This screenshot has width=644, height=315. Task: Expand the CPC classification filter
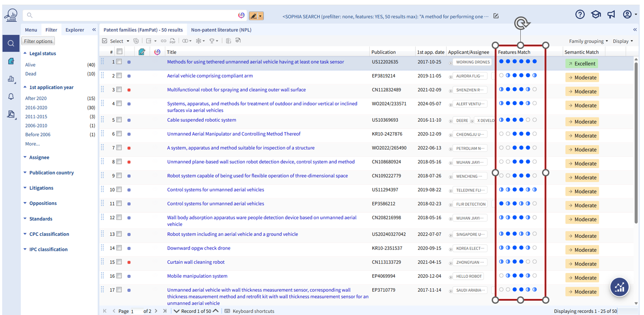49,234
